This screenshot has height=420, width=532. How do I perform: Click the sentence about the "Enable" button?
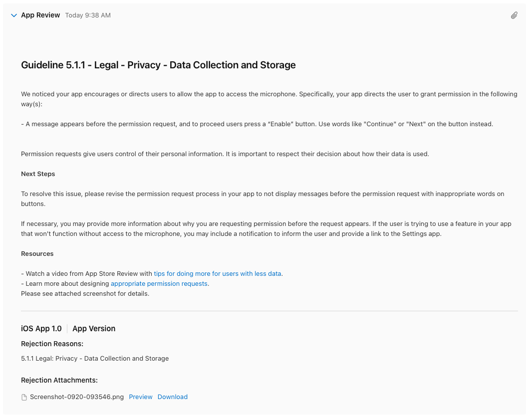257,124
